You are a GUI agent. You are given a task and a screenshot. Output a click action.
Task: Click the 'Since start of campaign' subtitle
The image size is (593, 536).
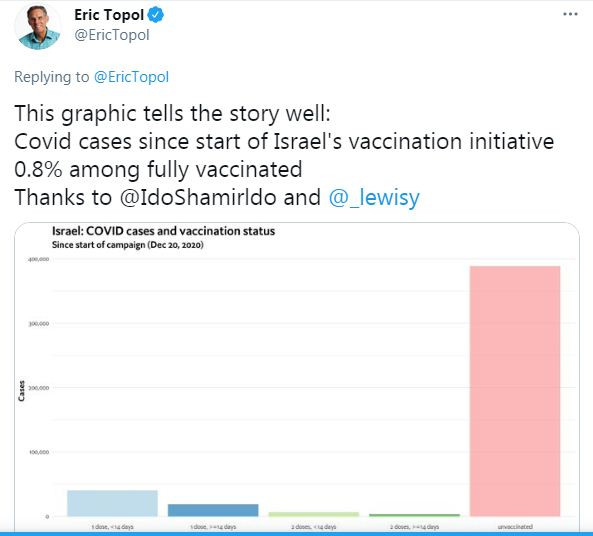click(x=127, y=245)
